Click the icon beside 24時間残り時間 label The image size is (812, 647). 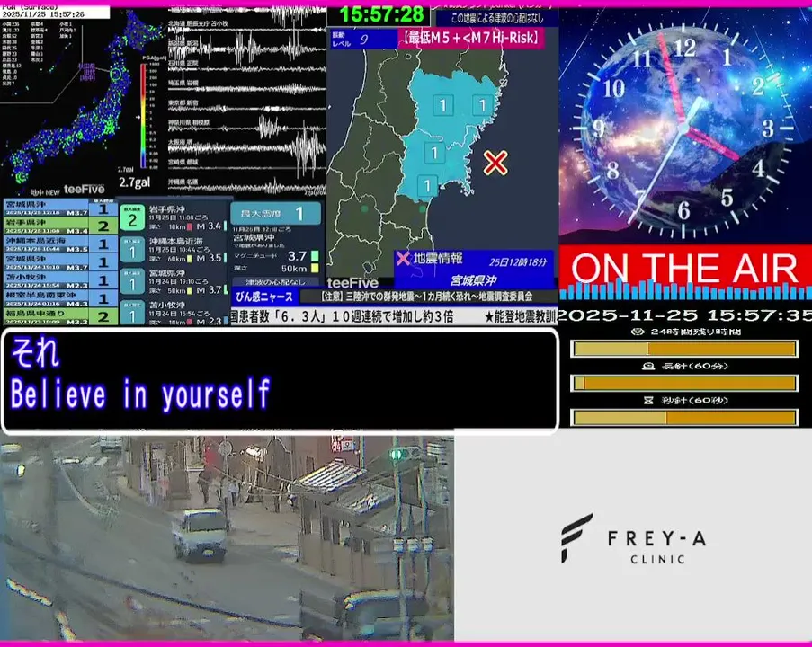pos(638,332)
